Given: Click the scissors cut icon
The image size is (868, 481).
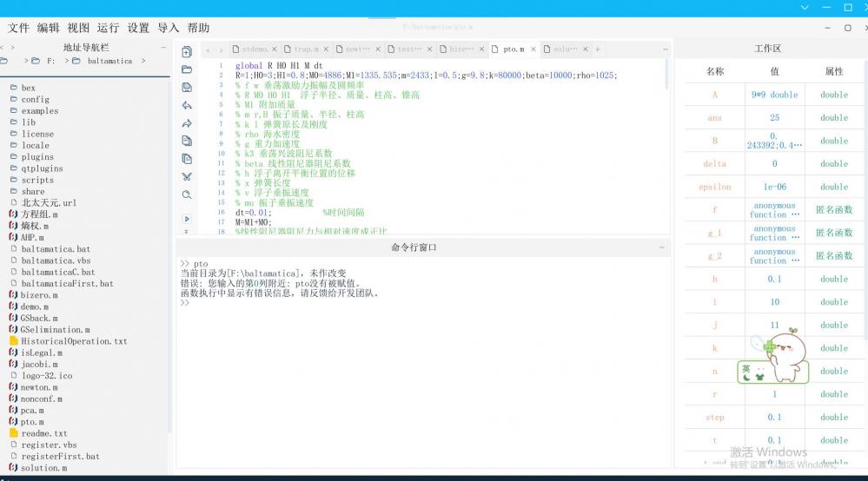Looking at the screenshot, I should [187, 177].
